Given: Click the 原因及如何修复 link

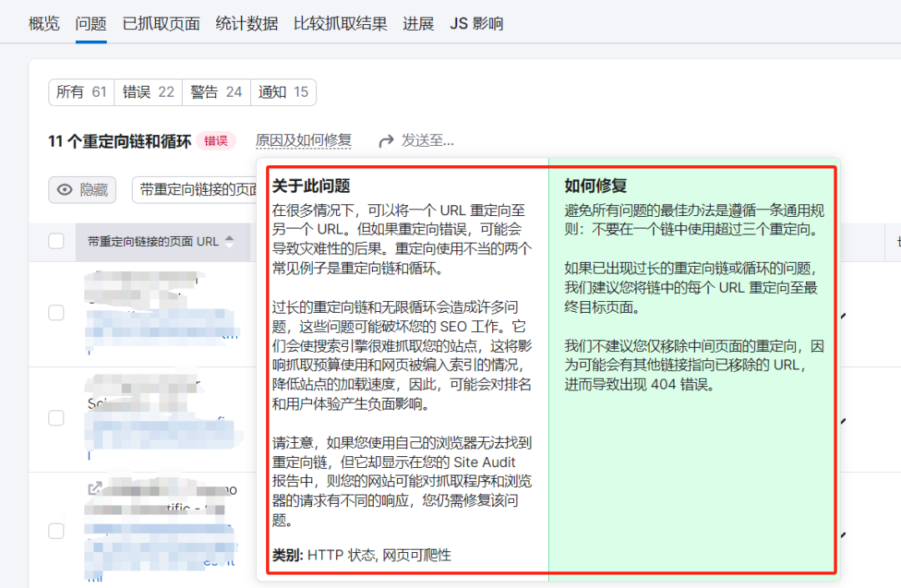Looking at the screenshot, I should tap(304, 141).
